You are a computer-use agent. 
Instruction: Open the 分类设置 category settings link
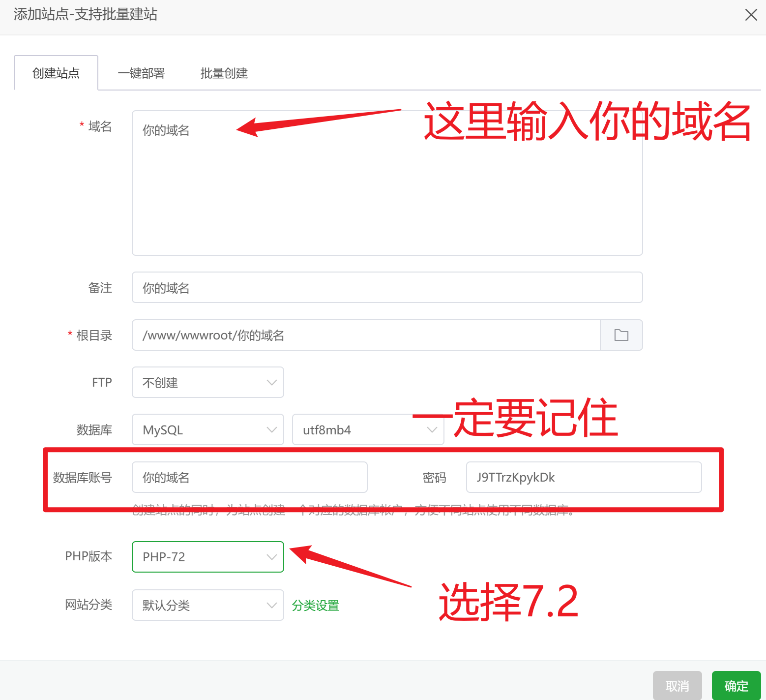(315, 605)
